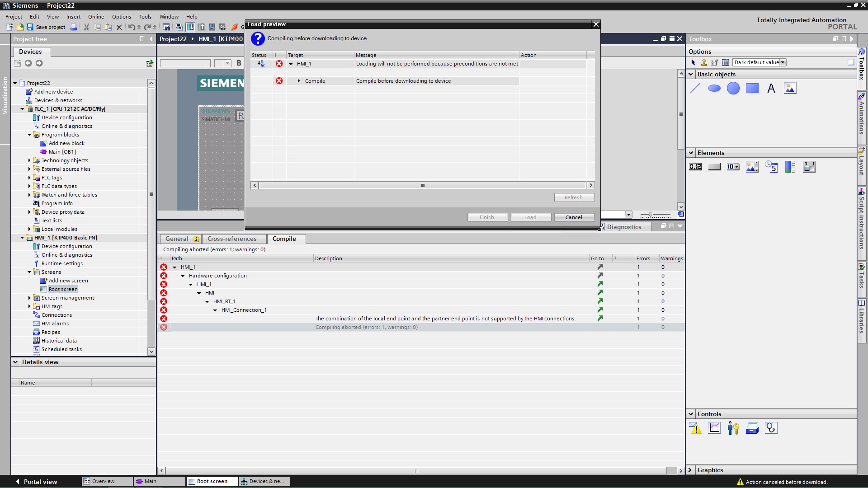Image resolution: width=868 pixels, height=488 pixels.
Task: Collapse the Basic objects section
Action: pyautogui.click(x=691, y=74)
